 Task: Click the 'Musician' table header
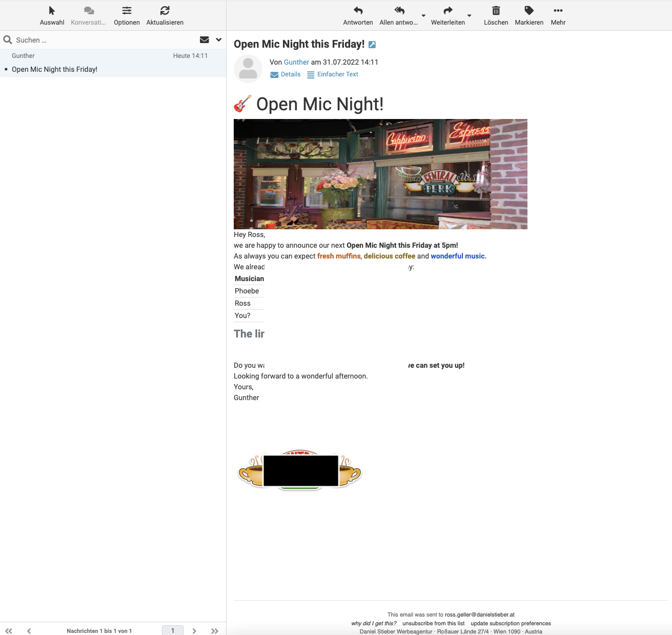point(249,279)
